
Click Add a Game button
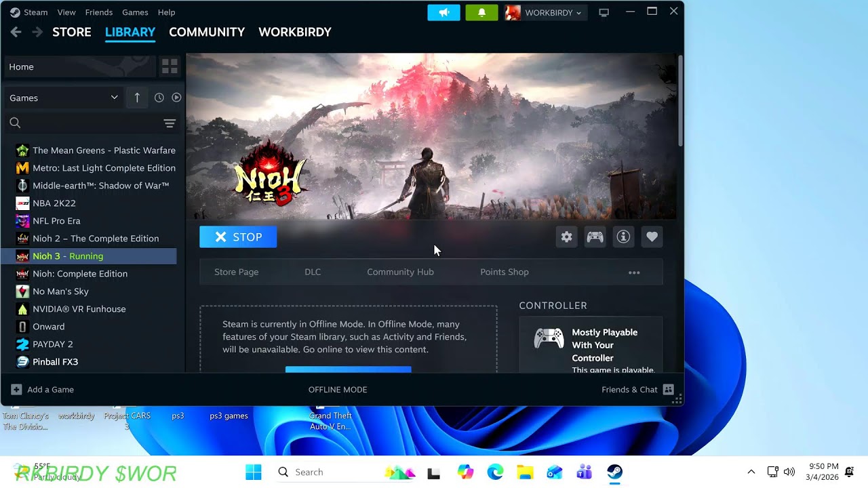tap(43, 390)
